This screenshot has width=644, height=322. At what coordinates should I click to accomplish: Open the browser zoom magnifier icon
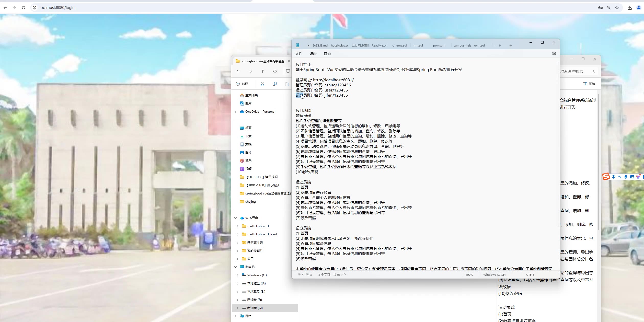(x=609, y=8)
